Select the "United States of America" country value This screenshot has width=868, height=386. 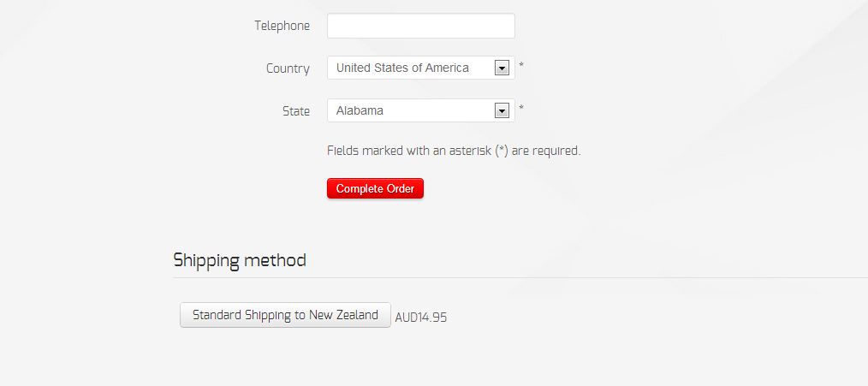coord(402,68)
